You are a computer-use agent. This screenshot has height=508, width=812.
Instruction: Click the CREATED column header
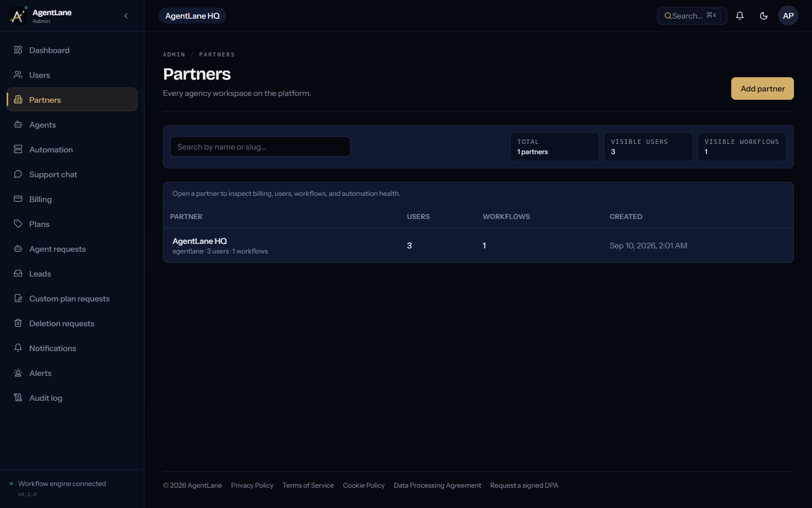[x=626, y=217]
